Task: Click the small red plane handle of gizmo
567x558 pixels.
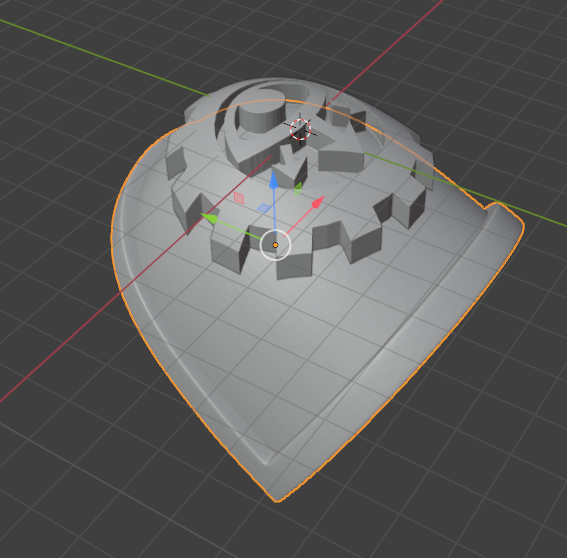Action: pos(239,198)
